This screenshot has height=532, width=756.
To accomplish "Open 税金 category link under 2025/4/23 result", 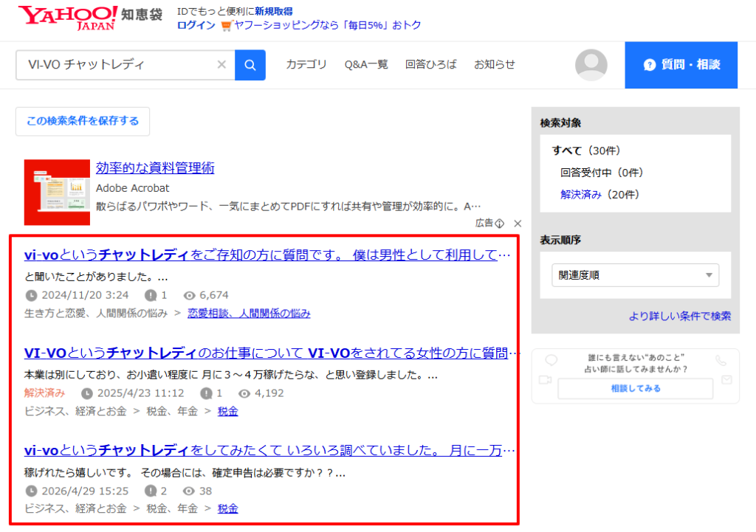I will [227, 412].
